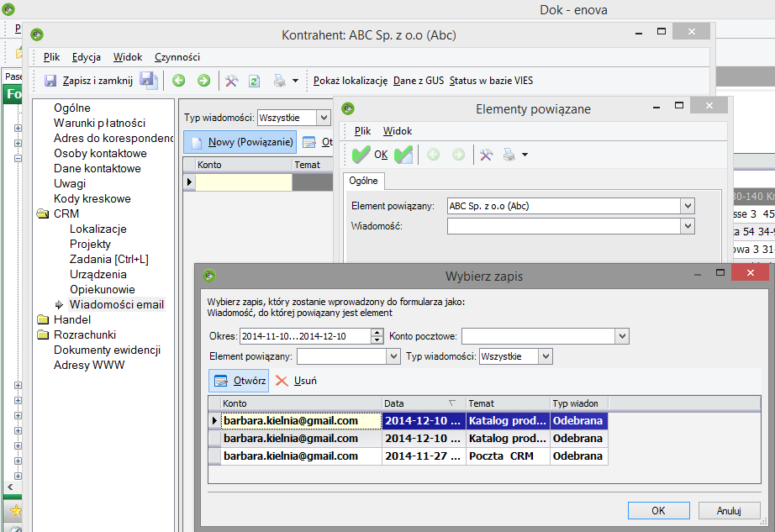Open Plik menu in Elementy powiązane
This screenshot has height=532, width=775.
(x=362, y=131)
